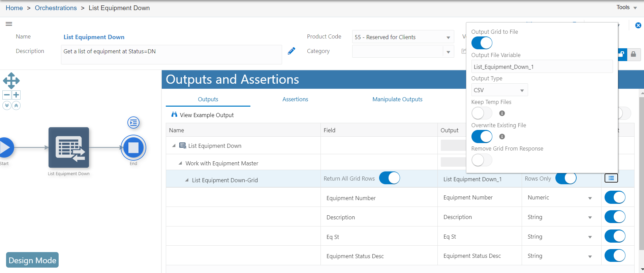The height and width of the screenshot is (273, 644).
Task: Select the End node on canvas
Action: pyautogui.click(x=133, y=147)
